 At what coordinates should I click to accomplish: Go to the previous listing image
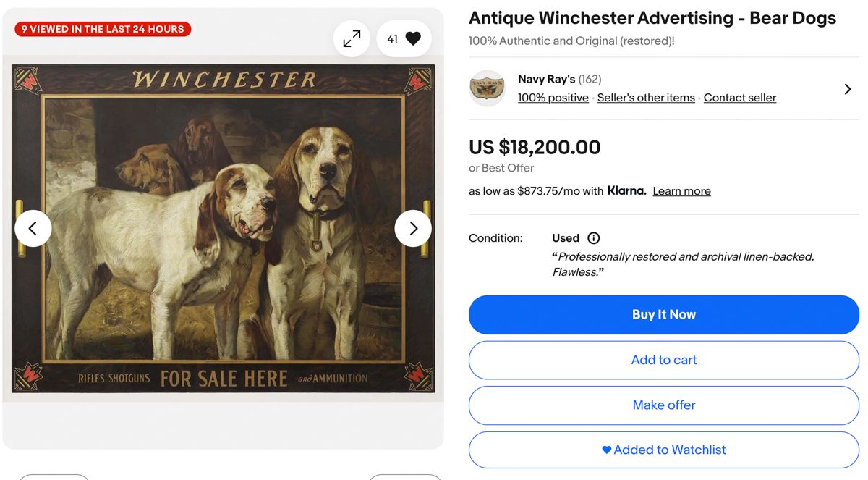(x=33, y=229)
